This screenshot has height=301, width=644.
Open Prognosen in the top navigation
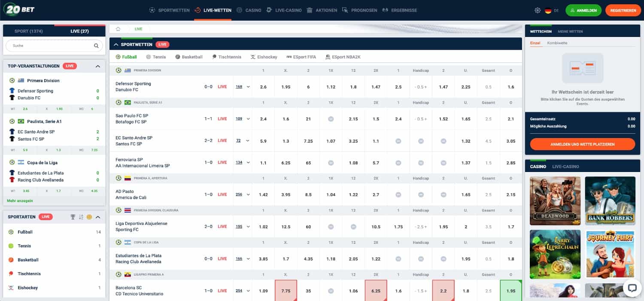pyautogui.click(x=360, y=10)
